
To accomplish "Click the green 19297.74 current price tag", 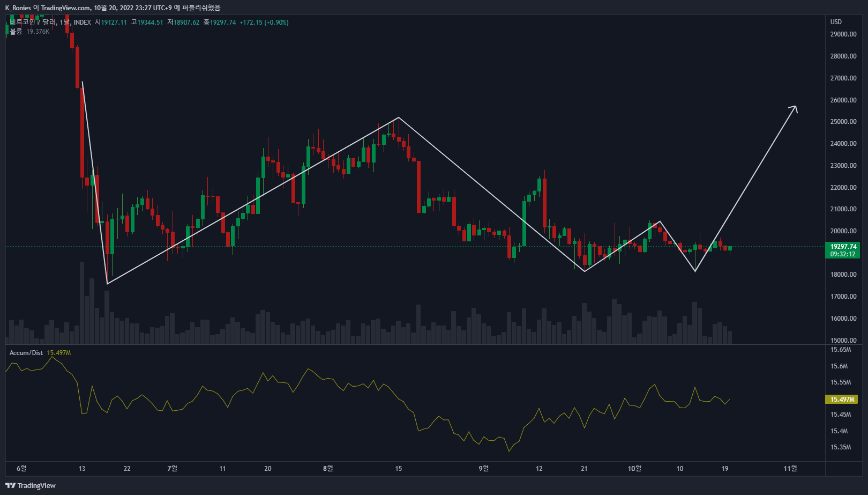I will point(843,250).
